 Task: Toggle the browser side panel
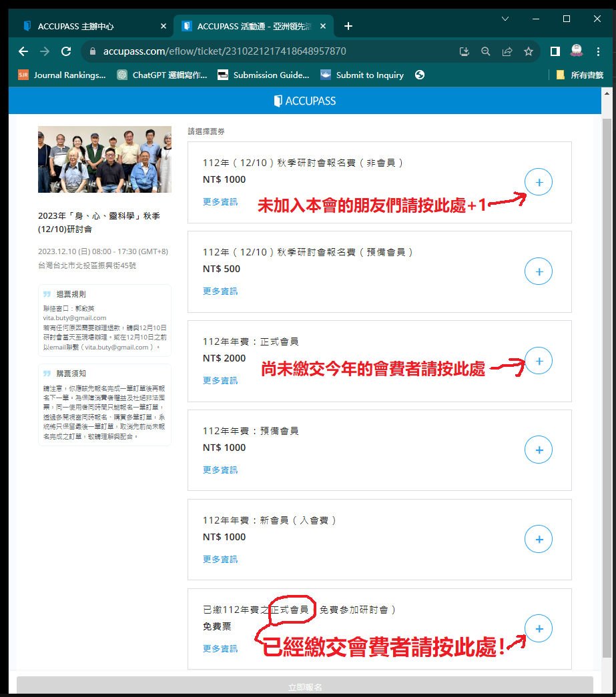[555, 51]
